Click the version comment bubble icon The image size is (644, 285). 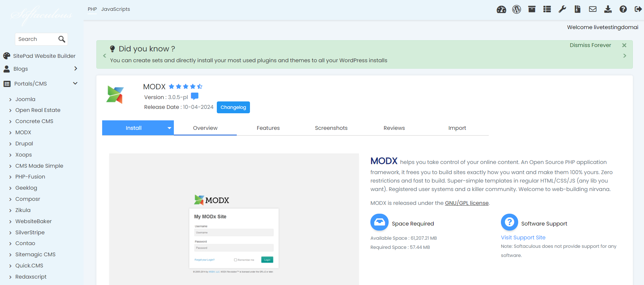coord(194,96)
